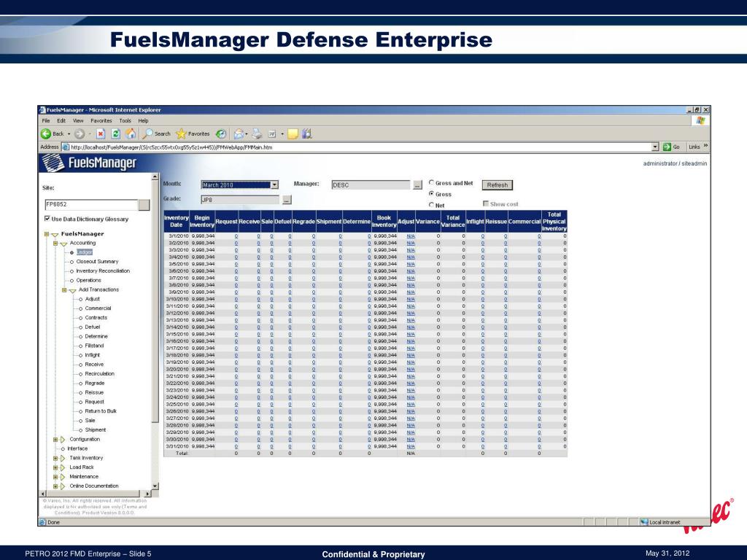
Task: Select the Return to Bulk tree item
Action: (x=101, y=411)
